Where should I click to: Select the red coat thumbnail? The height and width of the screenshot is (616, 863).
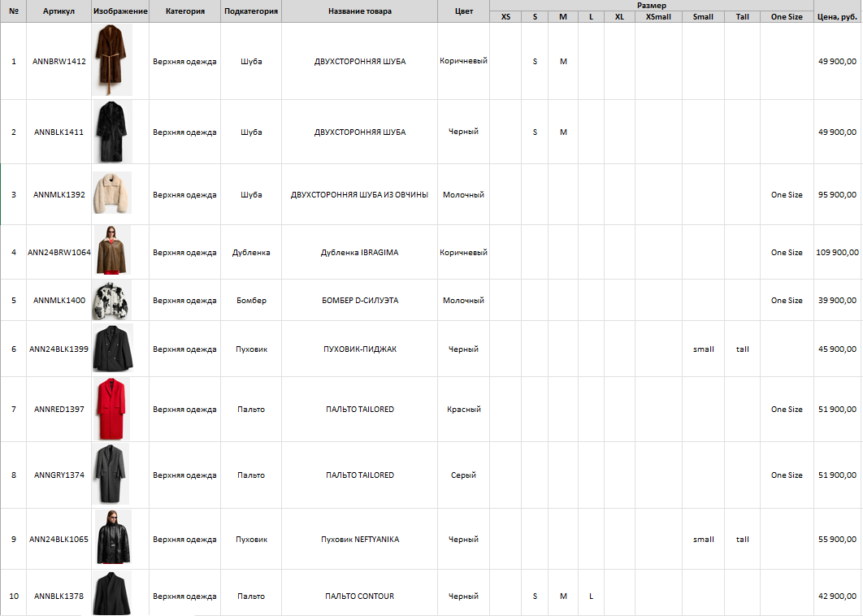111,409
